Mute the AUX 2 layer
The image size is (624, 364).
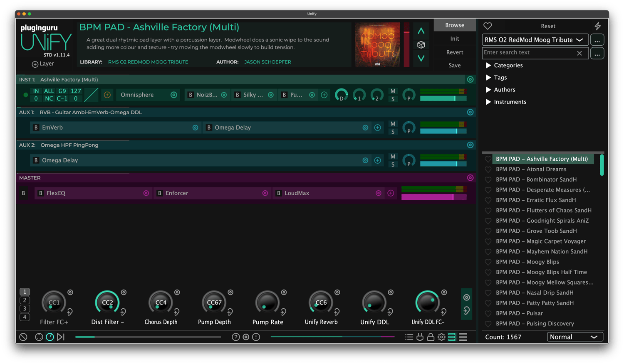click(x=393, y=157)
